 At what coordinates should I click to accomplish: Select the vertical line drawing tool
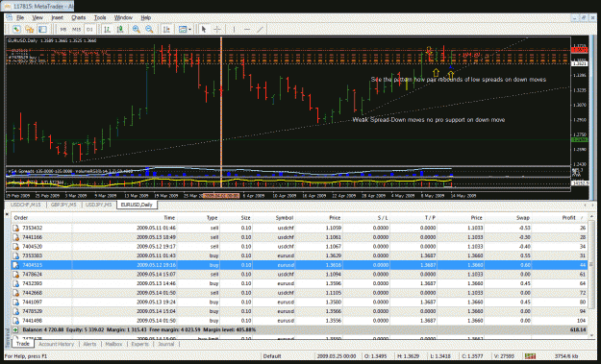[x=234, y=29]
